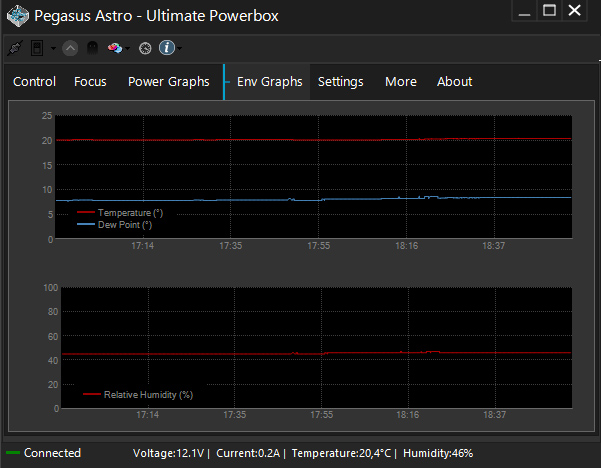Click the Pegasus Astro app logo
Image resolution: width=601 pixels, height=468 pixels.
tap(18, 16)
